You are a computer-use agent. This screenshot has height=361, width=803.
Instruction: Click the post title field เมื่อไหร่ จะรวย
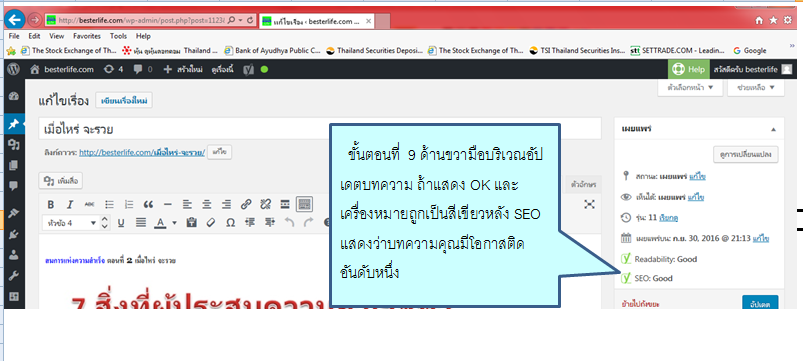click(320, 129)
